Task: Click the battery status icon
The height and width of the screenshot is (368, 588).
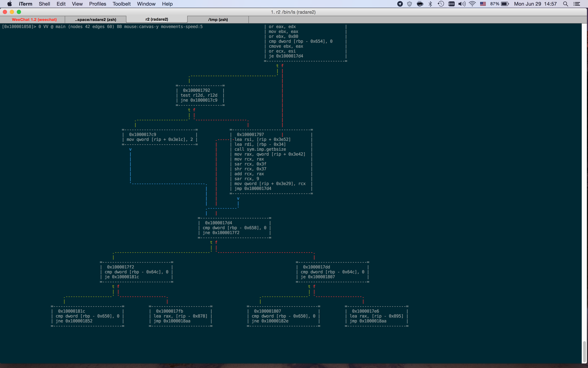Action: pyautogui.click(x=505, y=4)
